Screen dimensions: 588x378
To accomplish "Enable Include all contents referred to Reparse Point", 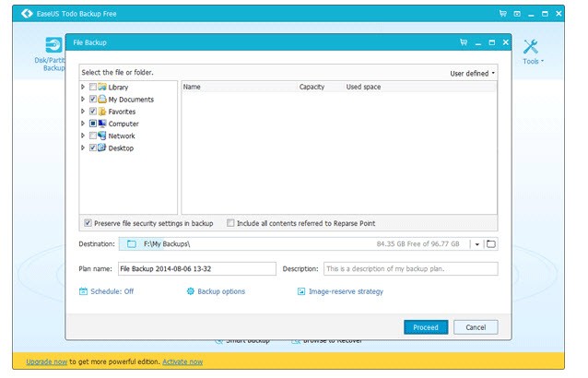I will pos(230,223).
